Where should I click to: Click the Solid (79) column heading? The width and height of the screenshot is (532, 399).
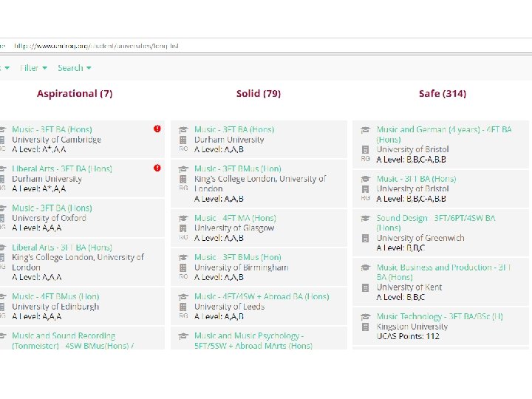259,94
